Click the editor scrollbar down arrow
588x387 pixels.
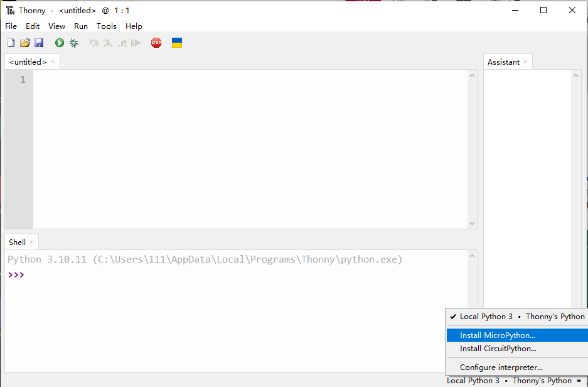472,223
